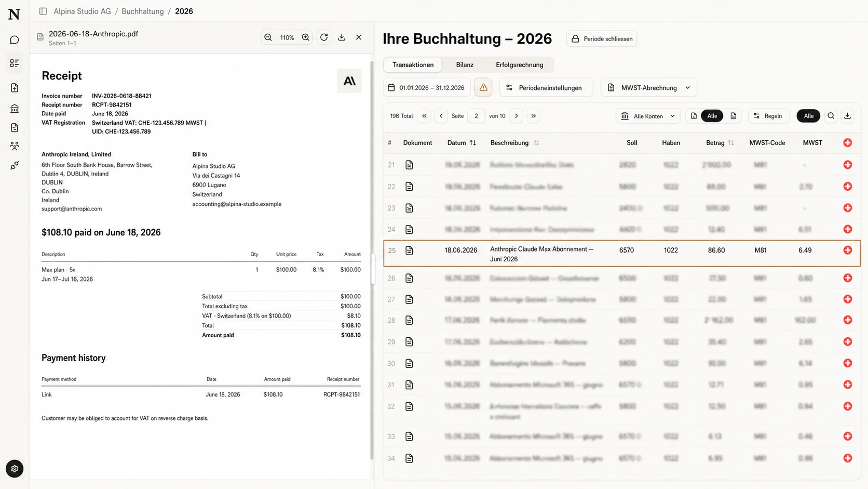Screen dimensions: 868x489
Task: Click the support@anthropic.com email in receipt
Action: 72,209
